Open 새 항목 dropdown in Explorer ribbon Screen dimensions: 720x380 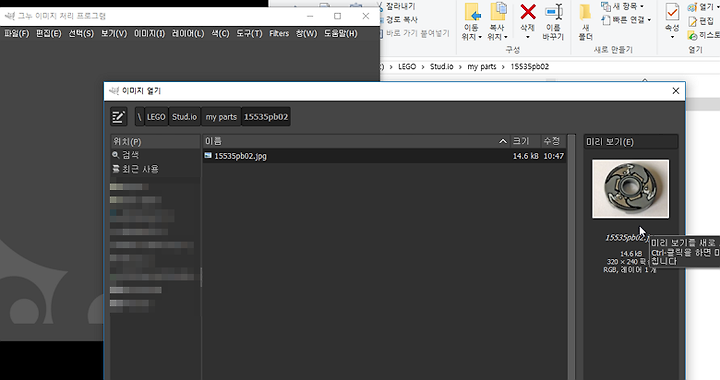click(623, 6)
